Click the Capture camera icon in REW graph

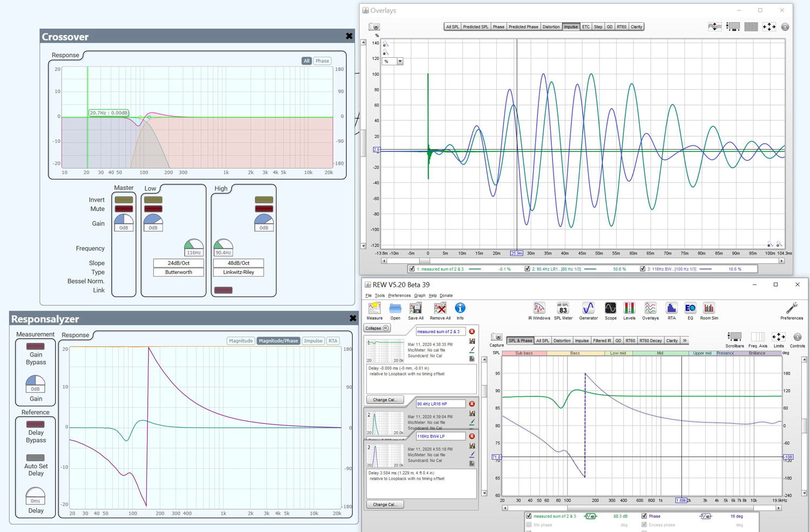click(497, 337)
